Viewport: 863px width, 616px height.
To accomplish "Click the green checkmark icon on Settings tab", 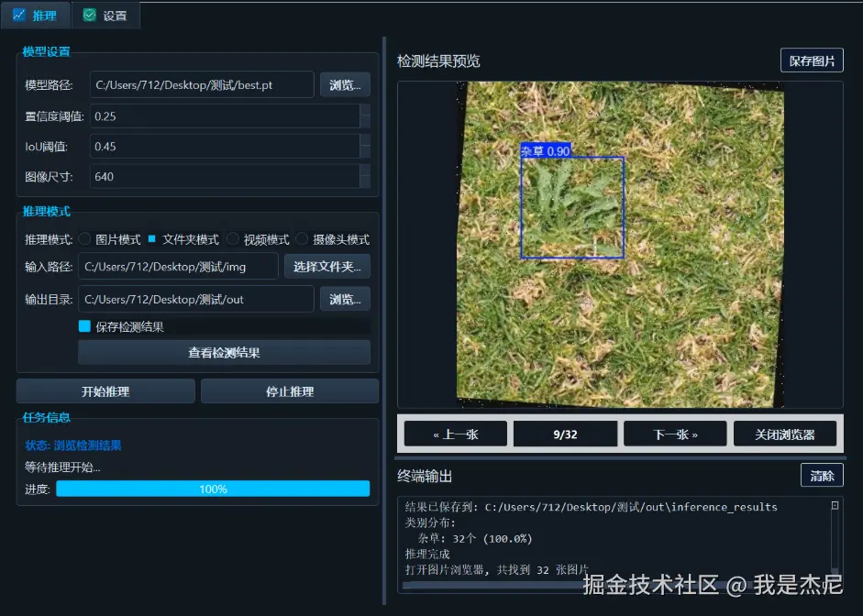I will (87, 15).
